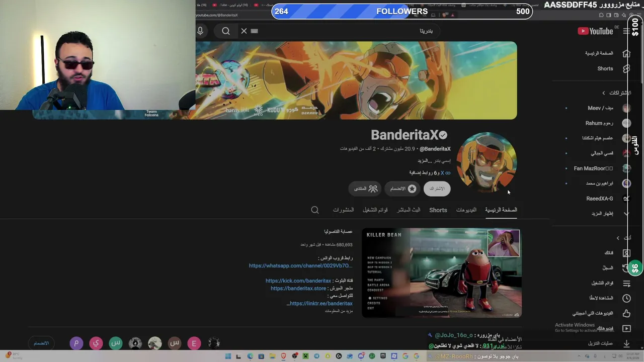This screenshot has width=644, height=362.
Task: Open the banderitax.store link
Action: pos(298,289)
